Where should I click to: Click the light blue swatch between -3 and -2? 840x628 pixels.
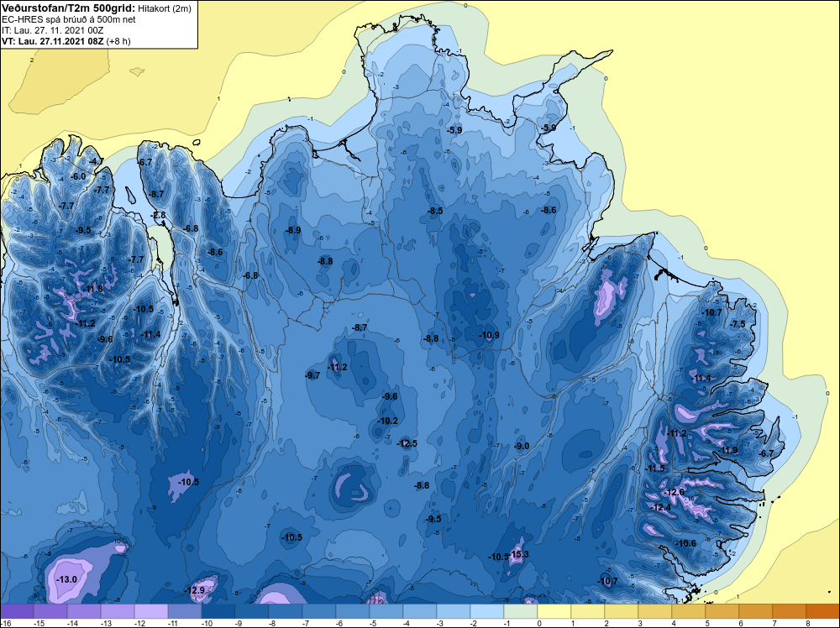[x=454, y=611]
